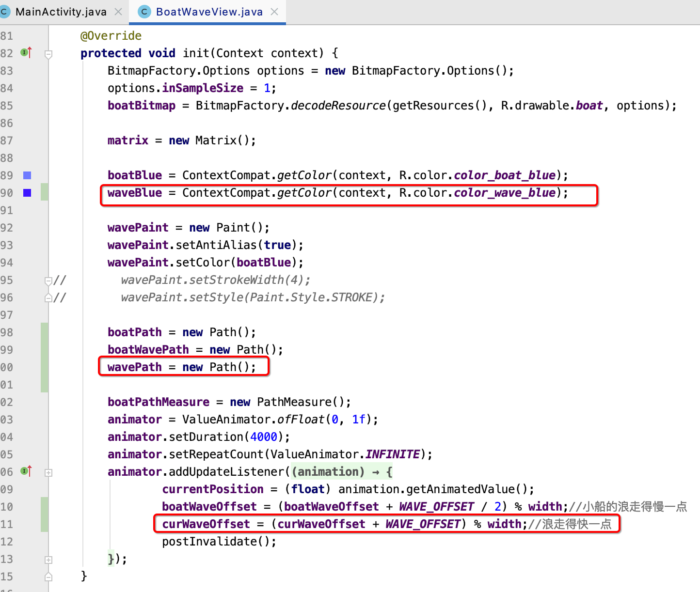Click inSampleSize in the options line
This screenshot has width=700, height=592.
pyautogui.click(x=203, y=88)
